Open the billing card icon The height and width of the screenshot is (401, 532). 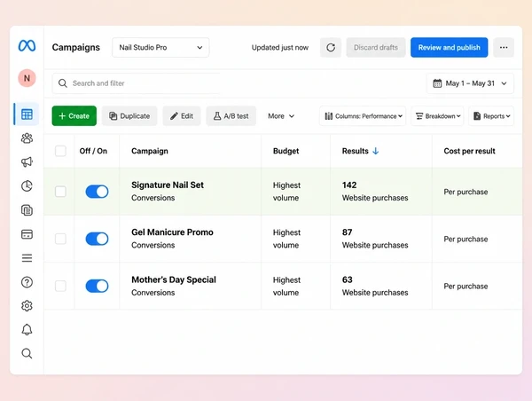point(27,234)
